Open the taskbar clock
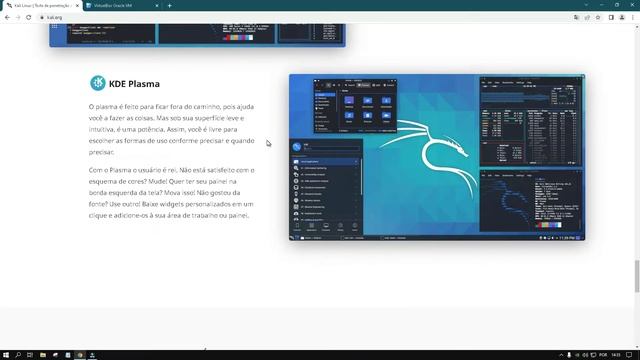 [x=616, y=355]
